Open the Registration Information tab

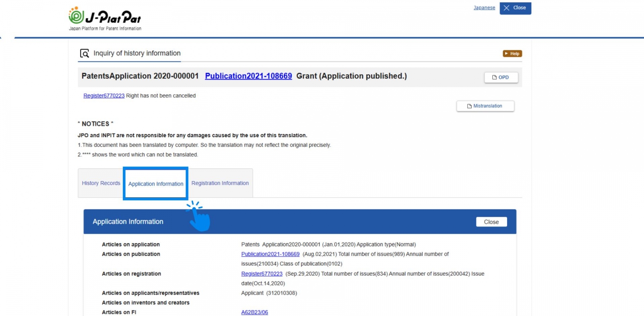pyautogui.click(x=220, y=183)
